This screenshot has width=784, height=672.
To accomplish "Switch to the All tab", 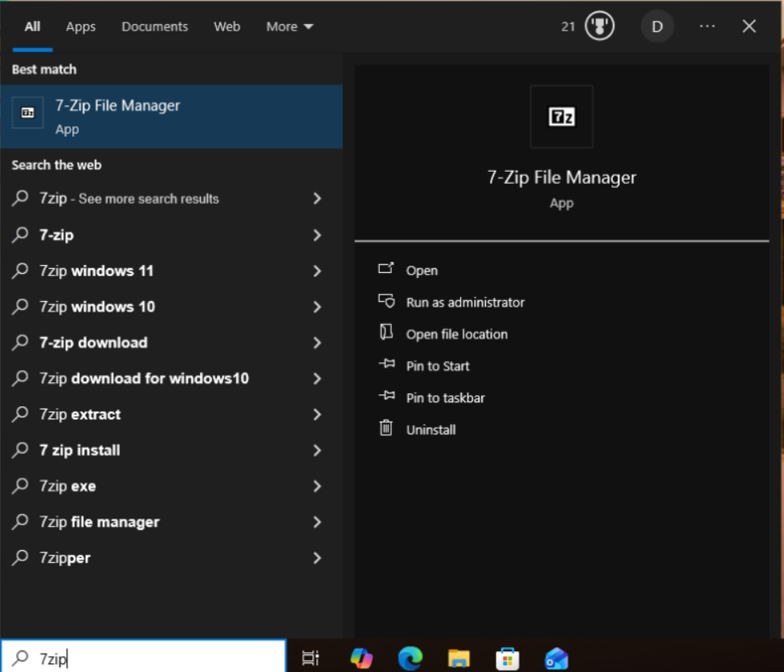I will click(x=32, y=26).
